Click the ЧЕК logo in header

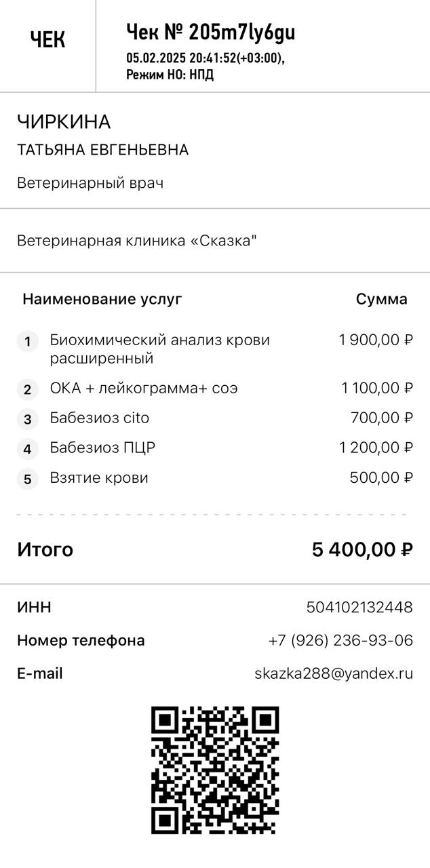coord(47,41)
